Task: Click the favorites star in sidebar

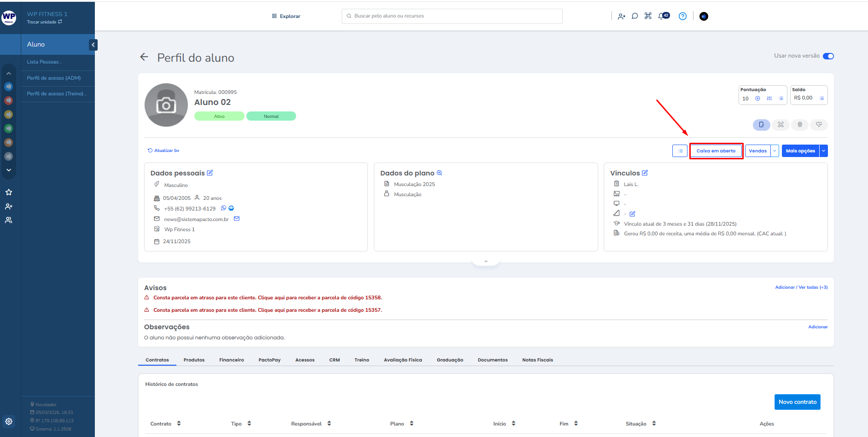Action: [x=9, y=192]
